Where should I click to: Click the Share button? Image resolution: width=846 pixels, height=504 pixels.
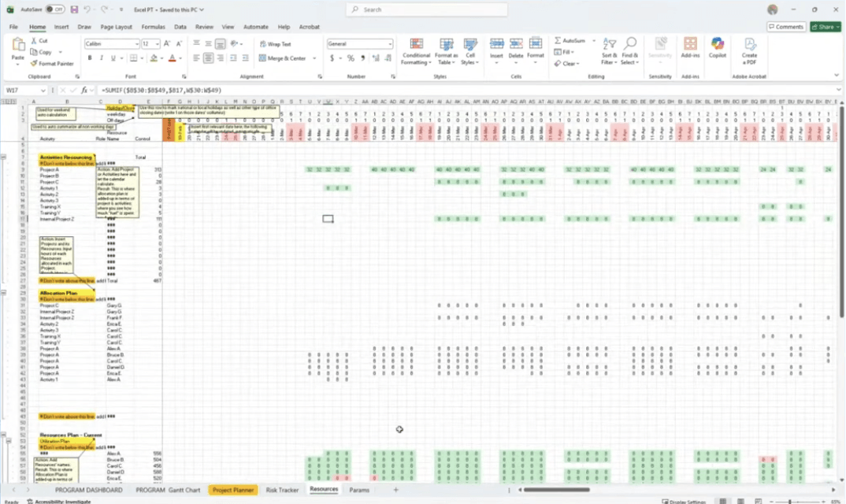pyautogui.click(x=826, y=27)
